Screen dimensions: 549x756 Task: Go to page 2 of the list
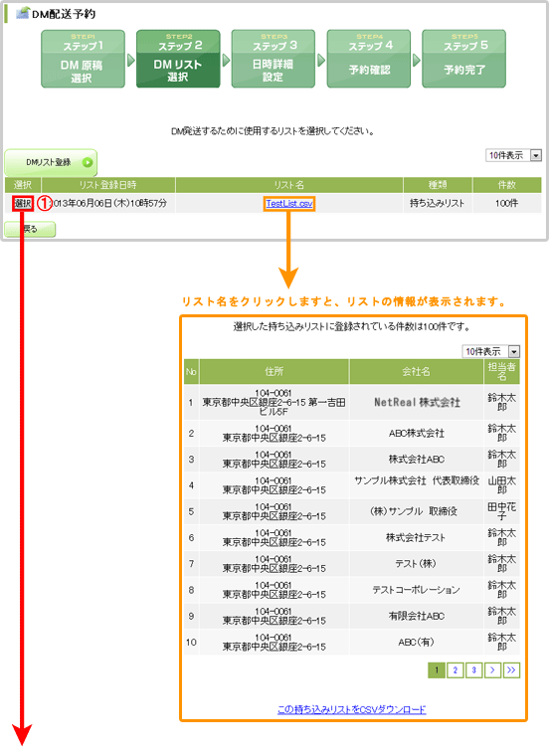455,669
